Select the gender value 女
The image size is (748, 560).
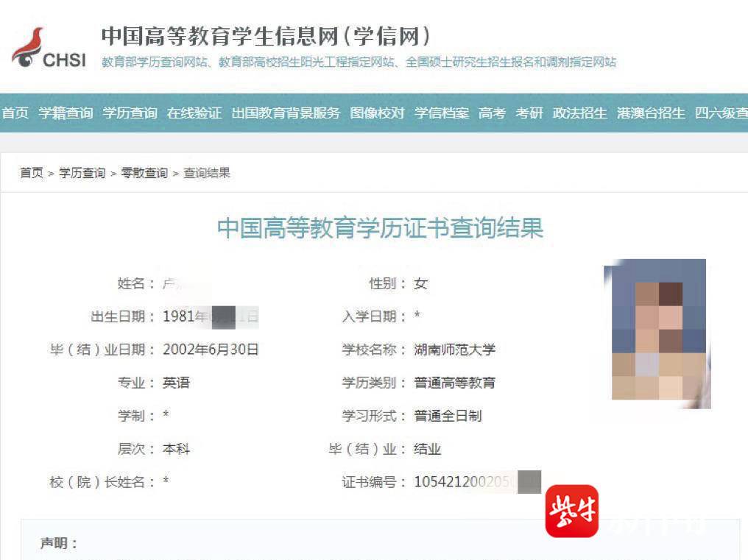[420, 284]
